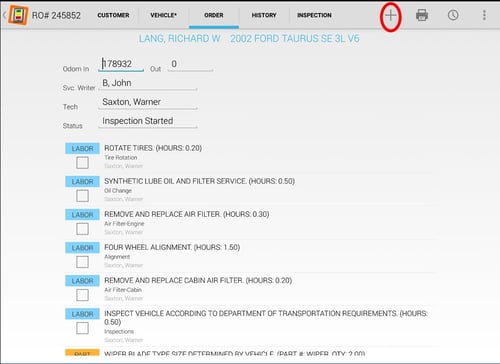
Task: Check the Rotate Tires labor checkbox
Action: 82,163
